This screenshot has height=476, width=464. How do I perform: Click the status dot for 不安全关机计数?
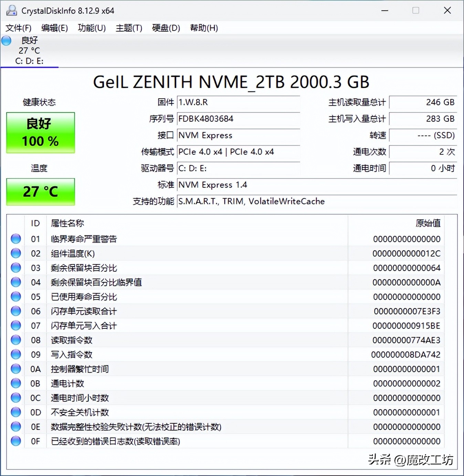tap(15, 412)
